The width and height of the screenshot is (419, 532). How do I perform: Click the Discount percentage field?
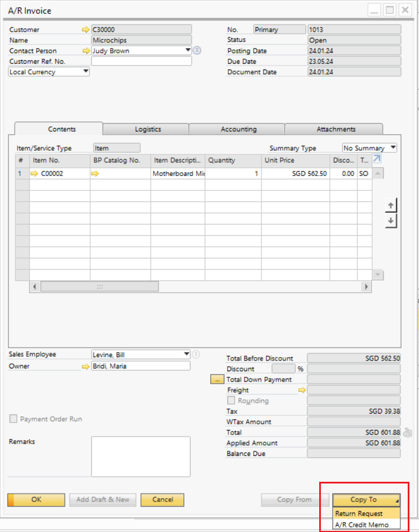[x=284, y=369]
